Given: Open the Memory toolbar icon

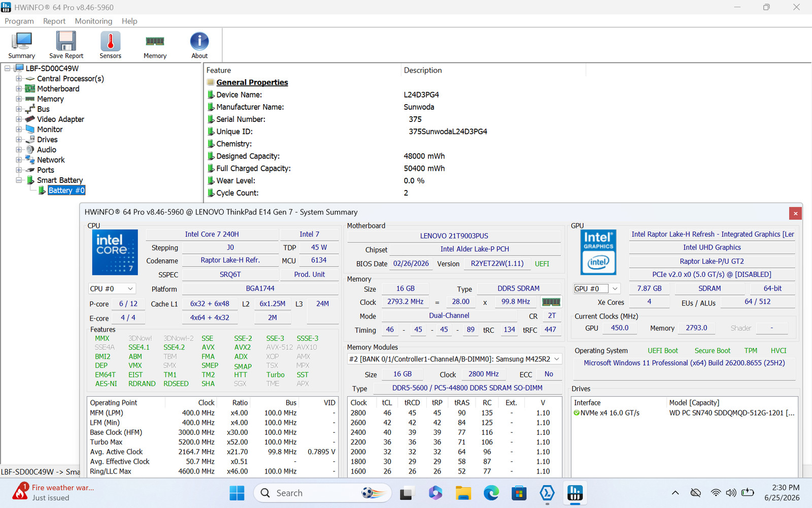Looking at the screenshot, I should pyautogui.click(x=155, y=45).
